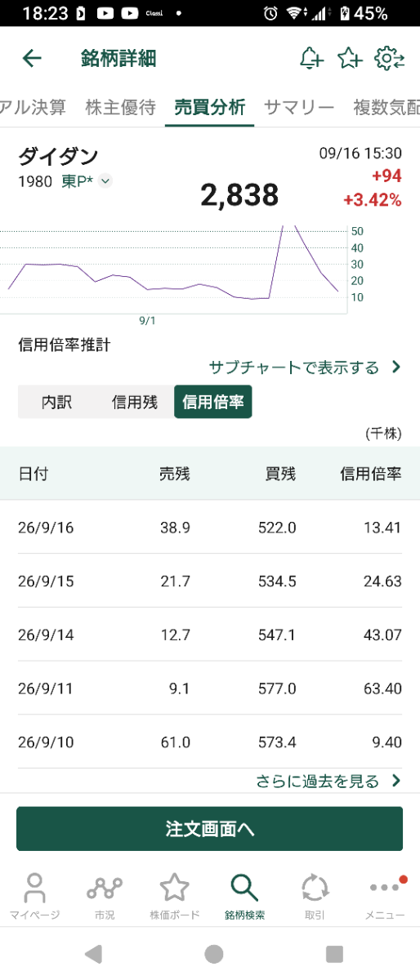Open さらに過去を見る chevron arrow
420x980 pixels.
396,781
